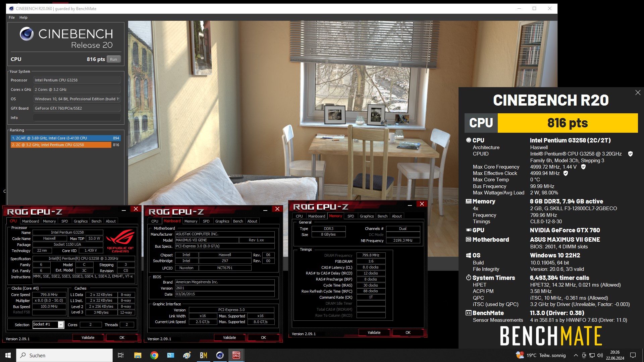
Task: Switch to CPU tab in the Motherboard CPU-Z window
Action: click(x=155, y=221)
